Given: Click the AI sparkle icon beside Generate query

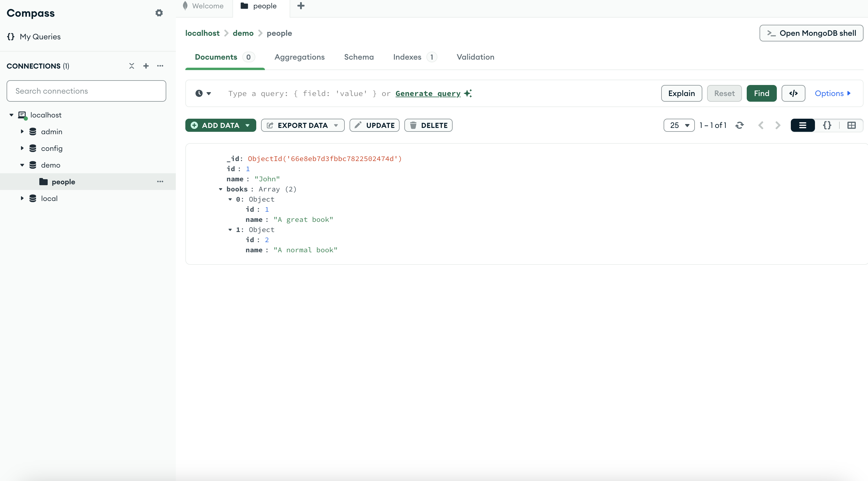Looking at the screenshot, I should point(468,93).
